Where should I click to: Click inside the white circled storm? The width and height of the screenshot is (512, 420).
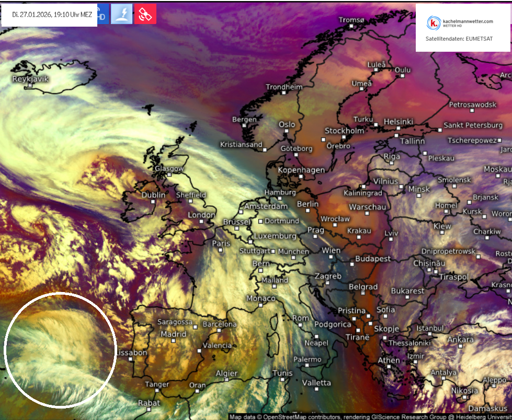(x=60, y=349)
